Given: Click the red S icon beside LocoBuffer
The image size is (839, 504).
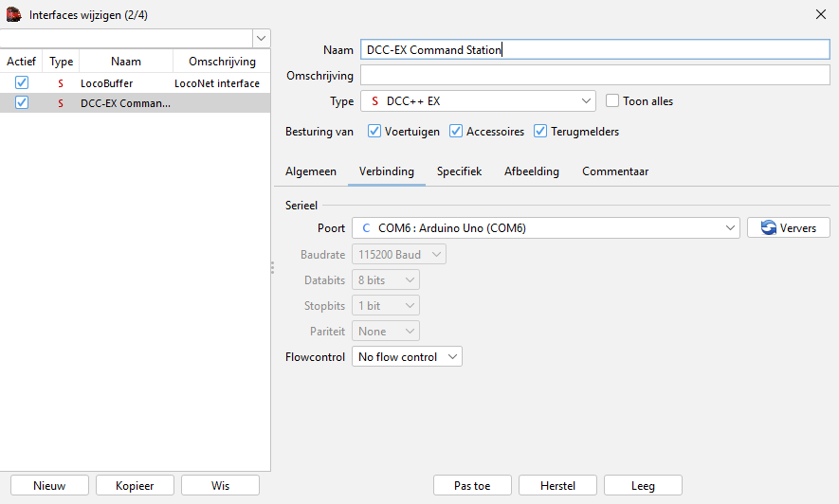Looking at the screenshot, I should (61, 83).
